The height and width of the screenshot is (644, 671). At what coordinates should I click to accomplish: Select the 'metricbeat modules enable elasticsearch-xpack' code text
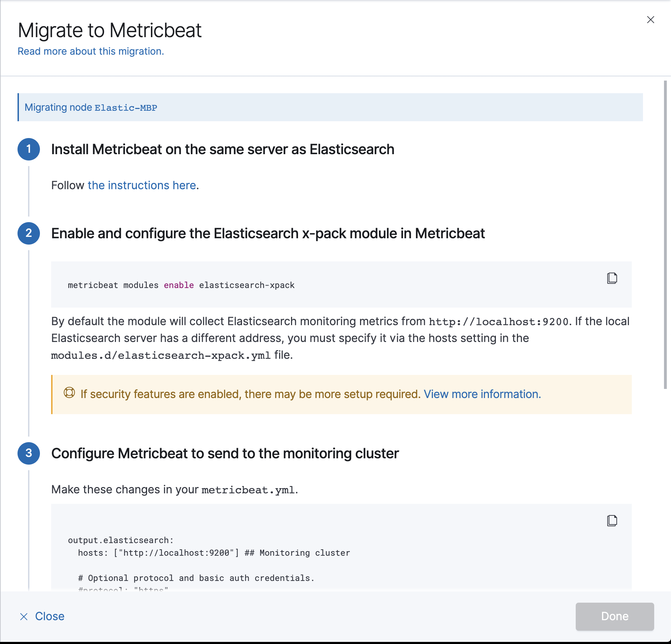(x=181, y=285)
